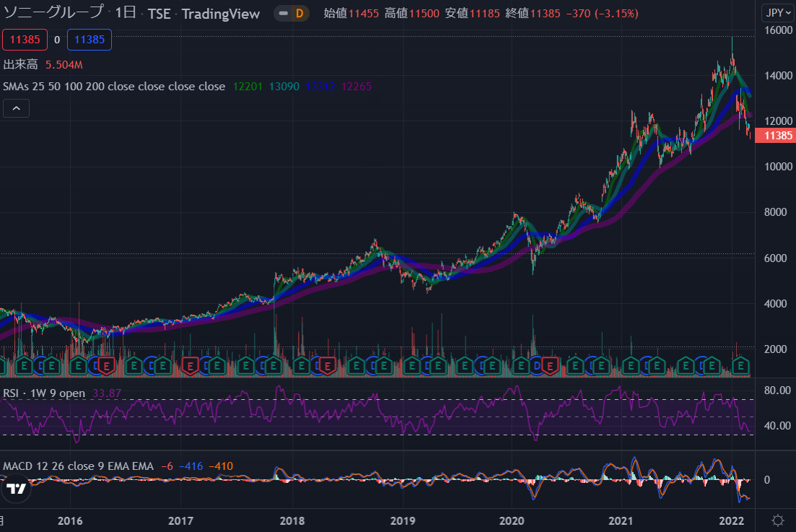Click the red earnings E marker in 2017
This screenshot has height=532, width=796.
click(191, 365)
